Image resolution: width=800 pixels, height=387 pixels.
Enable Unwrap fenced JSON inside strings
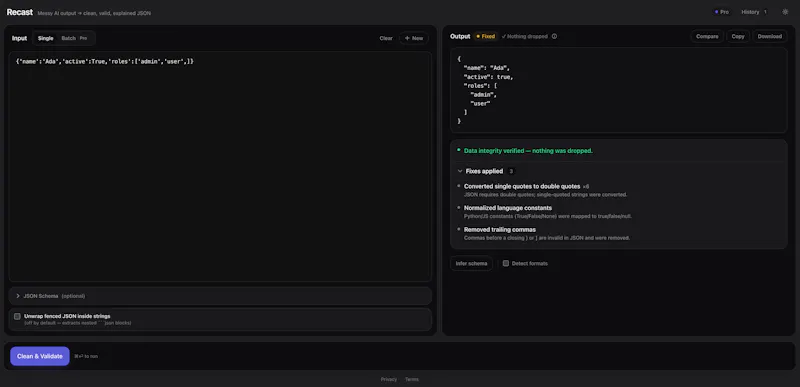[x=17, y=316]
